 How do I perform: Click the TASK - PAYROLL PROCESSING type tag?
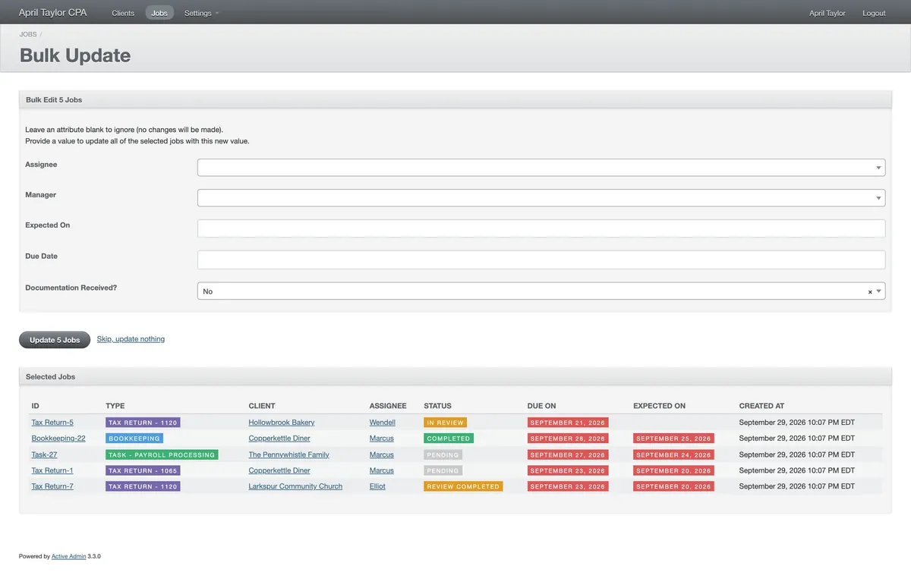tap(162, 455)
